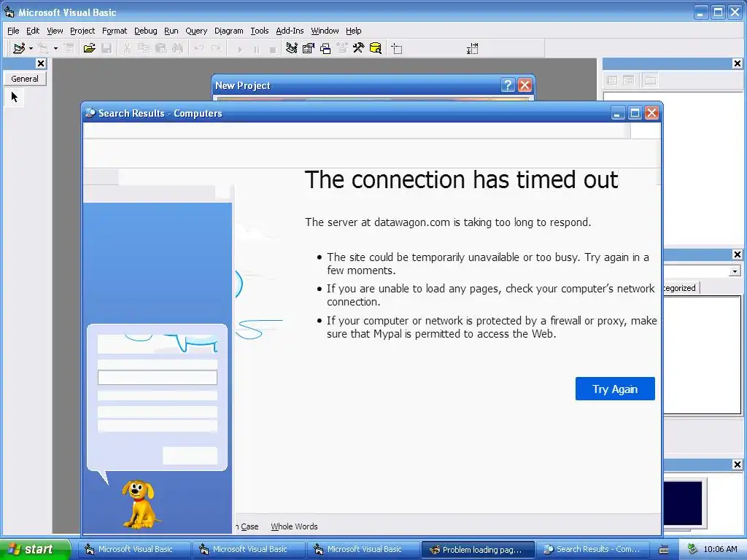The width and height of the screenshot is (747, 560).
Task: Click the Copy toolbar icon
Action: [144, 48]
